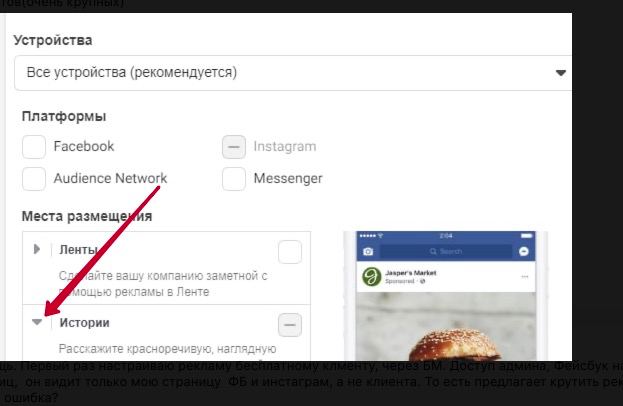Image resolution: width=623 pixels, height=406 pixels.
Task: Click the Facebook platform label
Action: pyautogui.click(x=84, y=146)
